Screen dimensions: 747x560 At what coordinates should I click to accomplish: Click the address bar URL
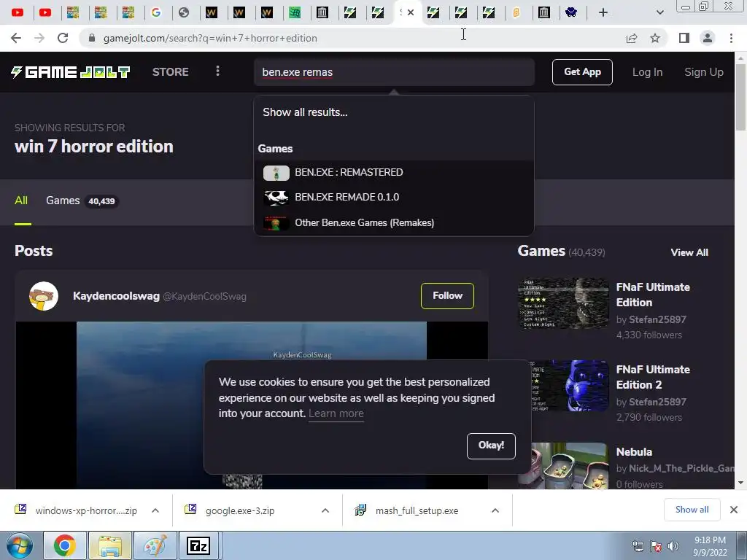pyautogui.click(x=210, y=38)
